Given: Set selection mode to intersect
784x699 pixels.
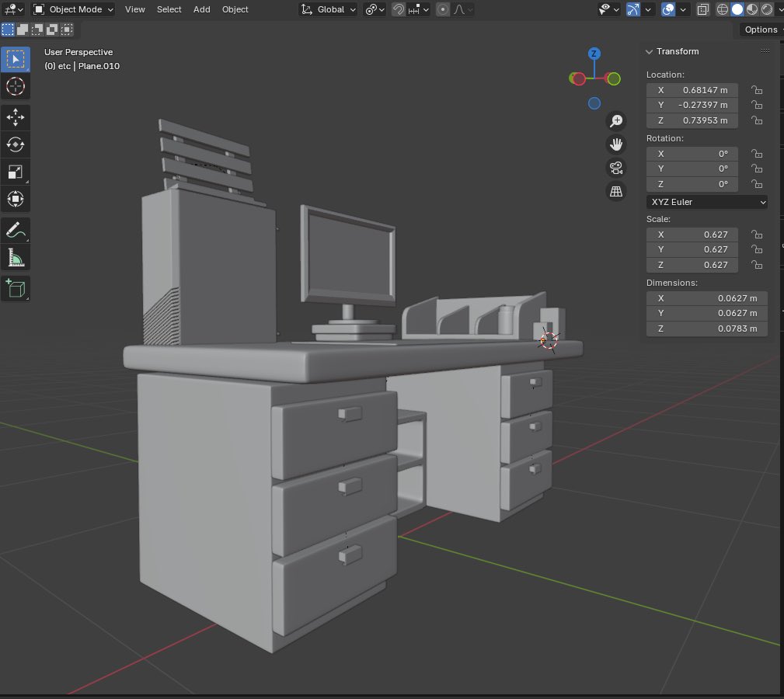Looking at the screenshot, I should (67, 30).
